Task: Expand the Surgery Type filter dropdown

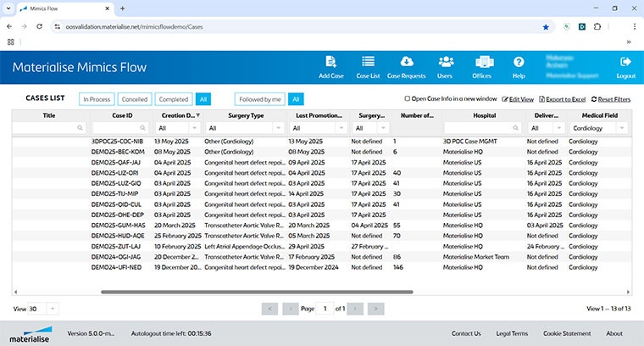Action: 279,128
